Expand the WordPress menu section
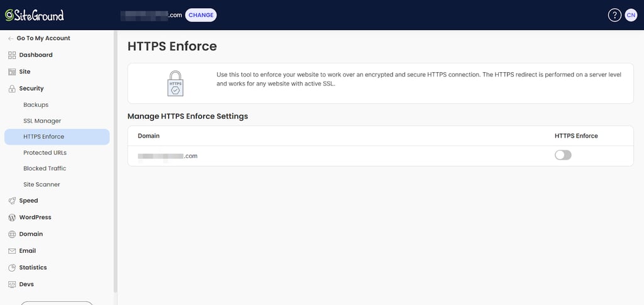Screen dimensions: 644x305 coord(35,218)
